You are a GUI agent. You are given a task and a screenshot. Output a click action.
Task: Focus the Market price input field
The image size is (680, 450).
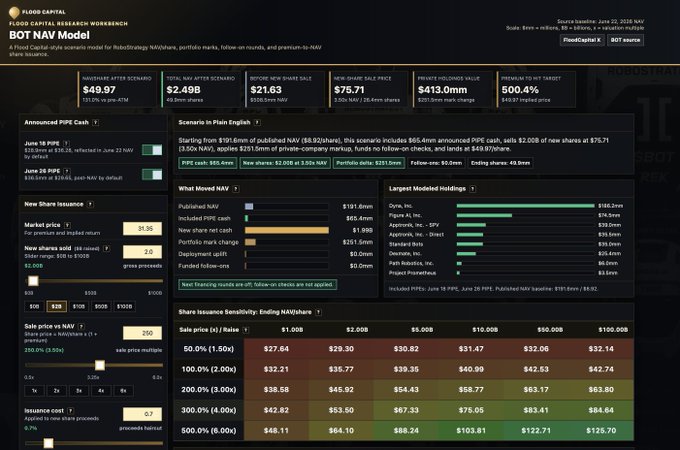tap(142, 228)
